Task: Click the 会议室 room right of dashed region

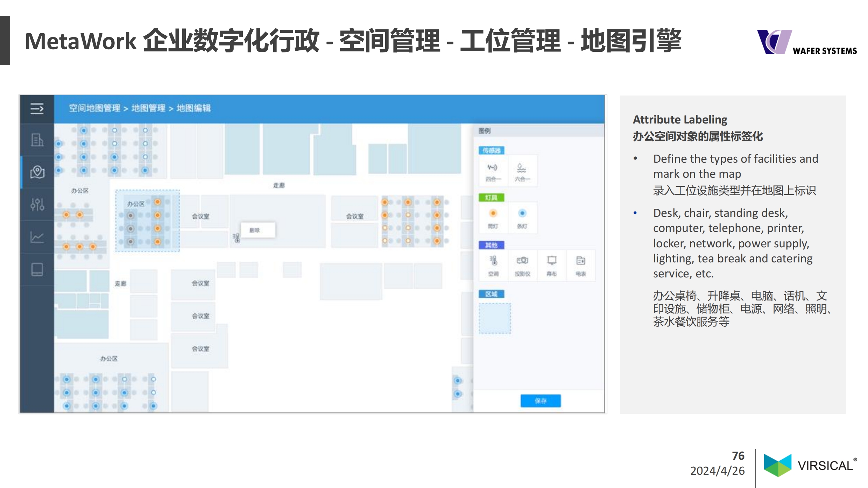Action: pyautogui.click(x=200, y=217)
